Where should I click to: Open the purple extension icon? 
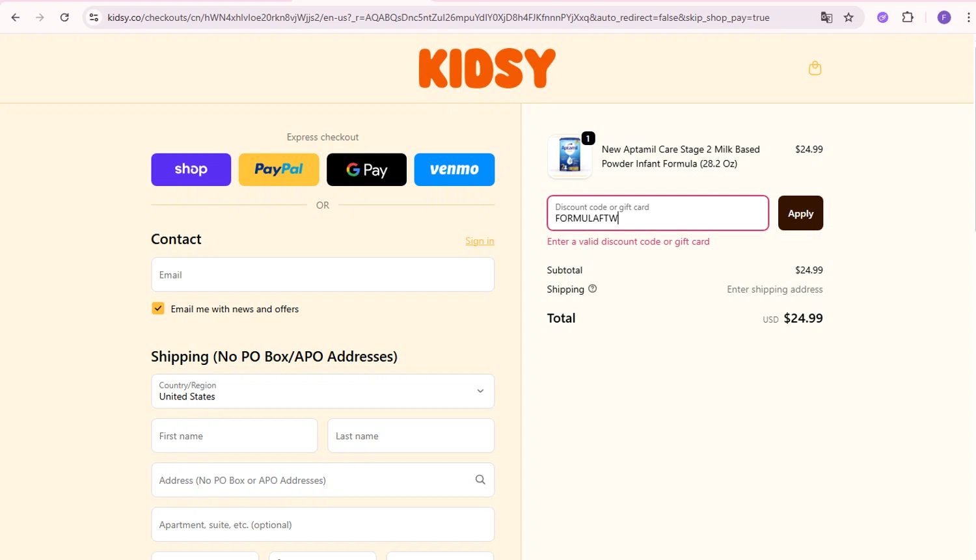(883, 18)
